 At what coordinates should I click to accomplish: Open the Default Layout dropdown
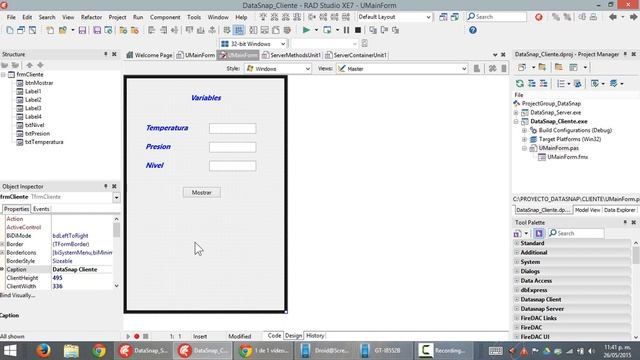pos(428,17)
